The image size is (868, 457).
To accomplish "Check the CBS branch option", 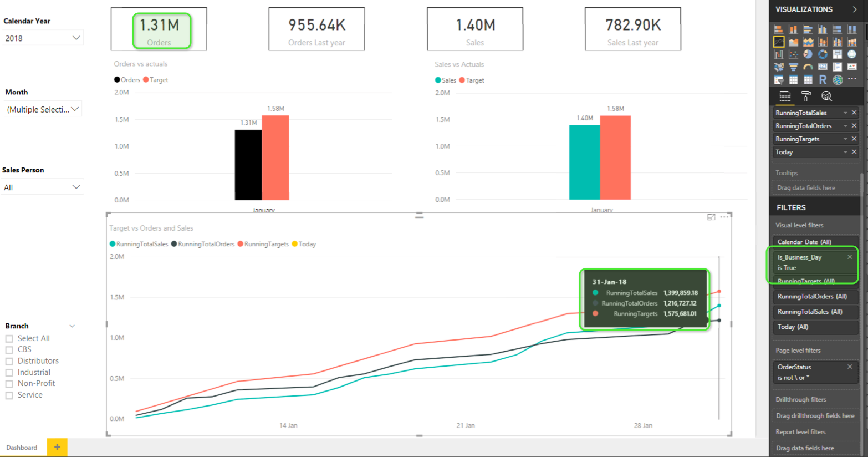I will click(x=9, y=350).
